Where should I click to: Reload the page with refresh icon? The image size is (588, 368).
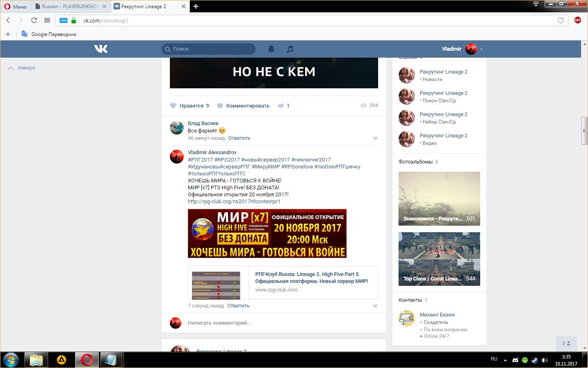(34, 20)
